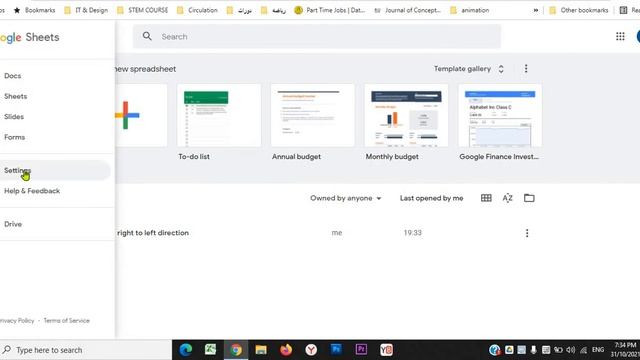Open the Yandex browser taskbar icon

311,350
